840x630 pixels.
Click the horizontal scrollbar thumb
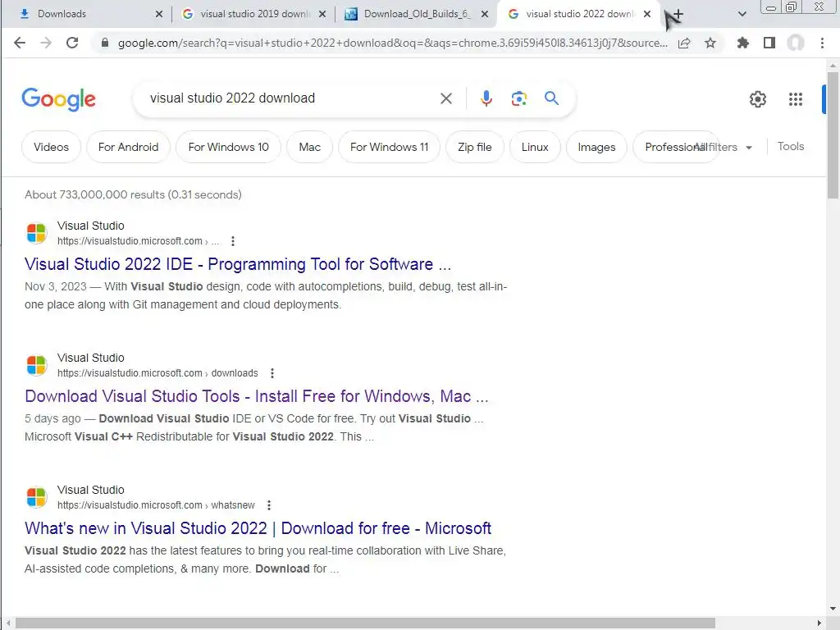[x=365, y=623]
